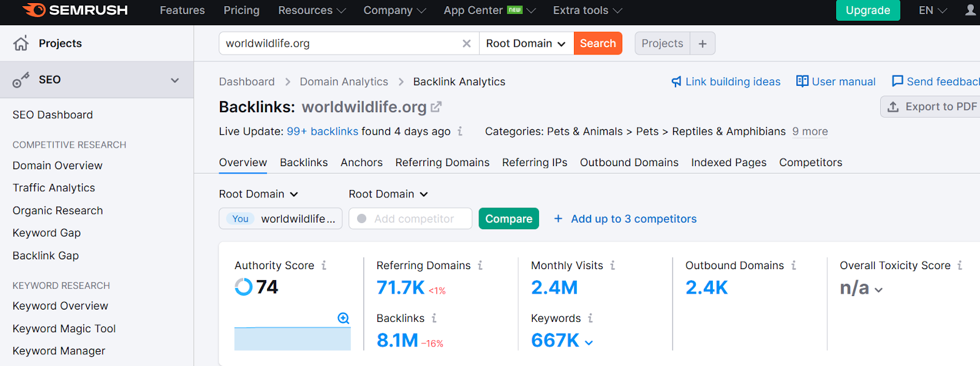Viewport: 980px width, 366px height.
Task: Click Authority Score info icon
Action: tap(324, 265)
